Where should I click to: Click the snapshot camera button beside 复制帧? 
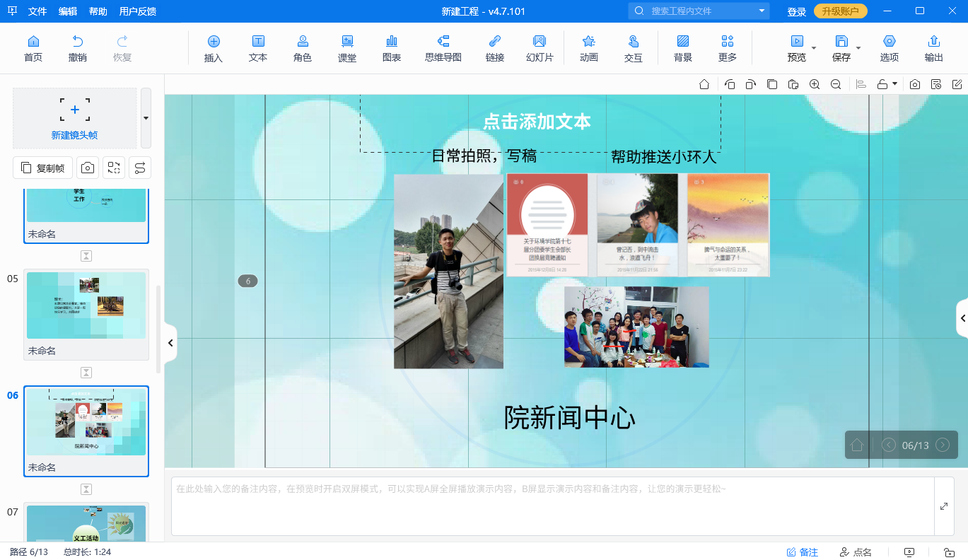88,168
